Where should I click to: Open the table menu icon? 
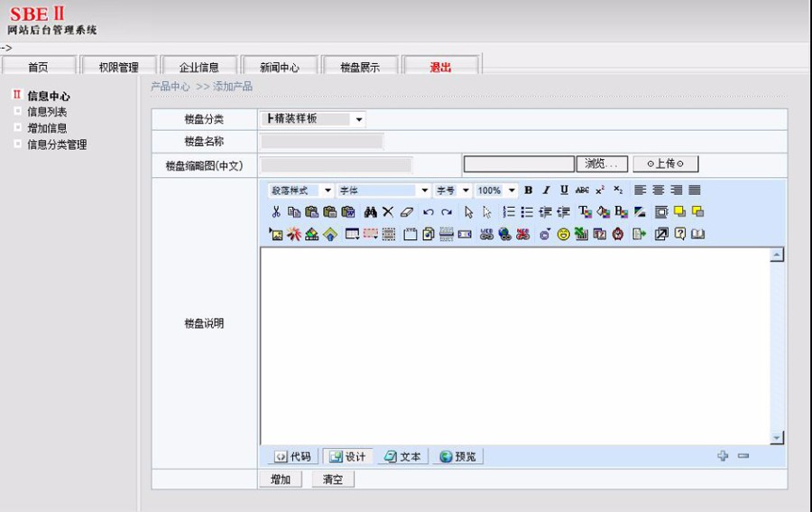352,234
